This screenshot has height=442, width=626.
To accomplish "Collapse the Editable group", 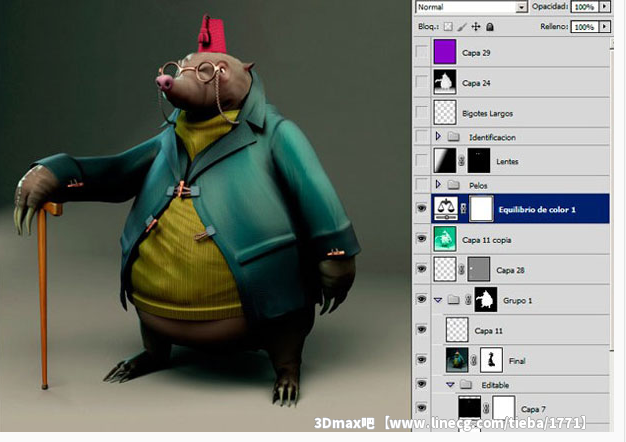I will 450,385.
